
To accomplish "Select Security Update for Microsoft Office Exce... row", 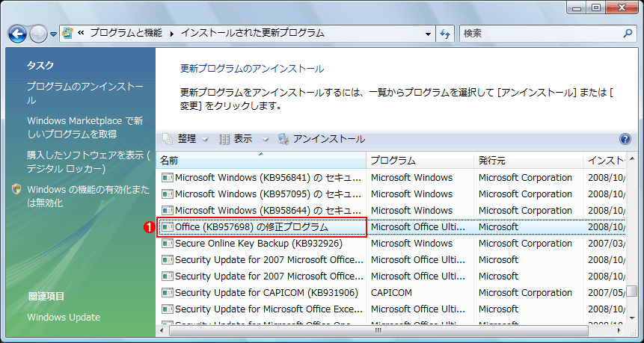I will click(391, 309).
